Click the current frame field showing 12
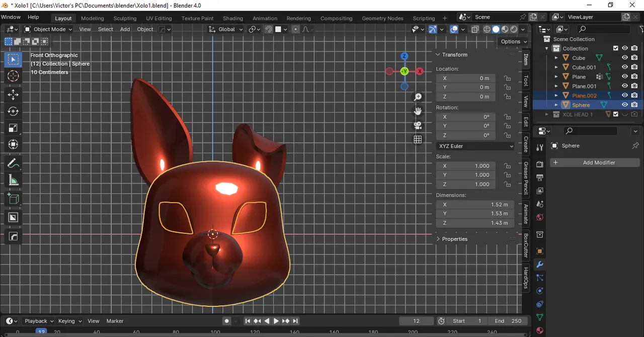The width and height of the screenshot is (644, 337). tap(416, 321)
